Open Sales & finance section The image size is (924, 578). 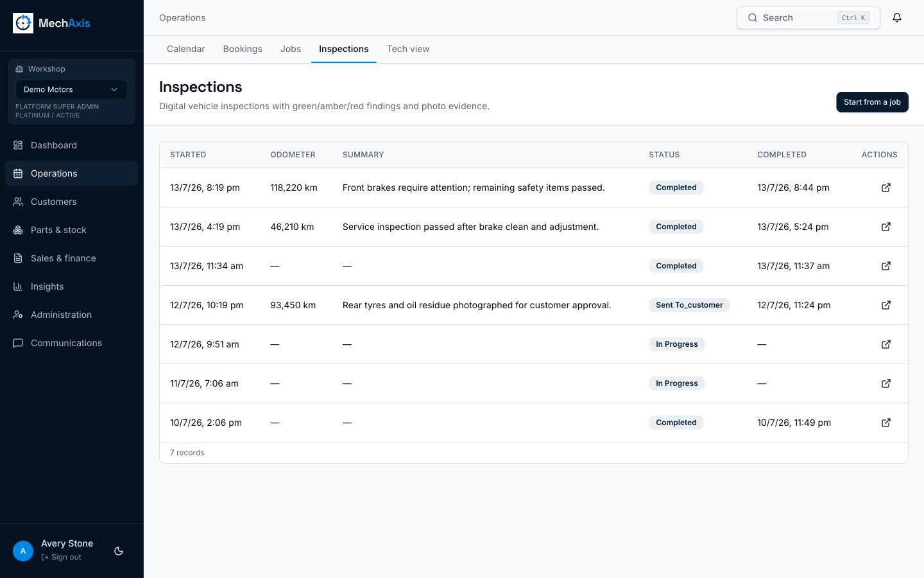click(71, 258)
